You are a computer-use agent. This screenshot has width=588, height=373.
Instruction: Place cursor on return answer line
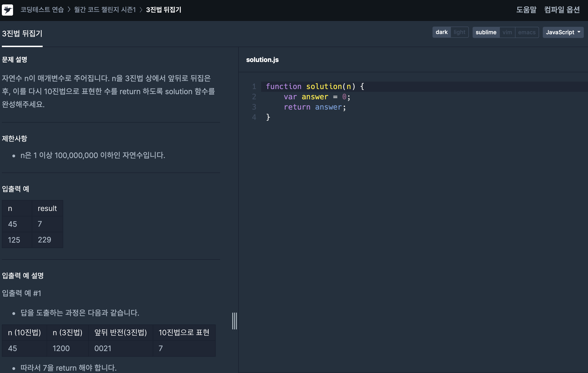315,107
